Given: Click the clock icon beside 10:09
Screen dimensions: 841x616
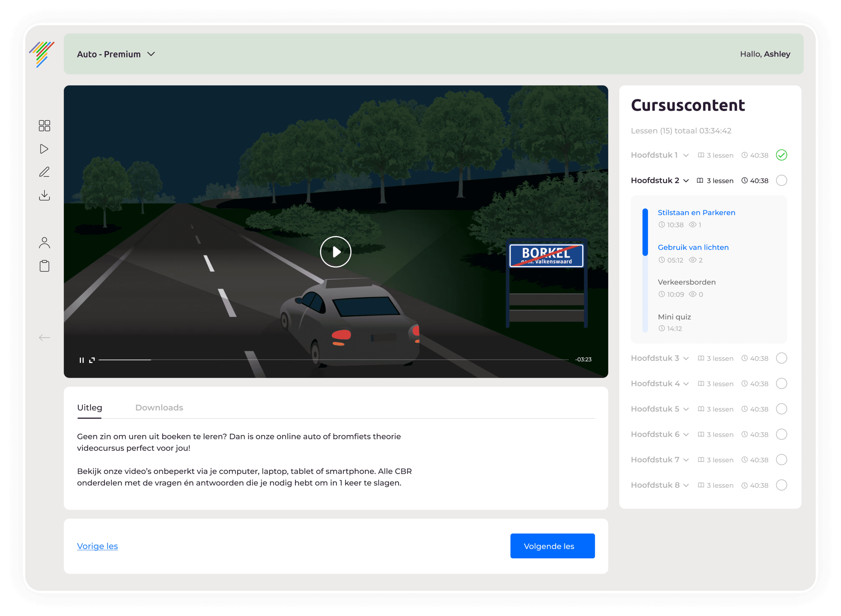Looking at the screenshot, I should pos(662,295).
